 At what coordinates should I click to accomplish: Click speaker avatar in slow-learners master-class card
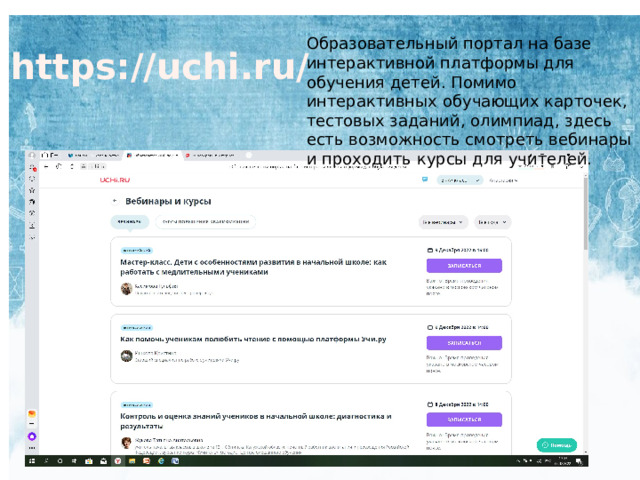pyautogui.click(x=126, y=289)
